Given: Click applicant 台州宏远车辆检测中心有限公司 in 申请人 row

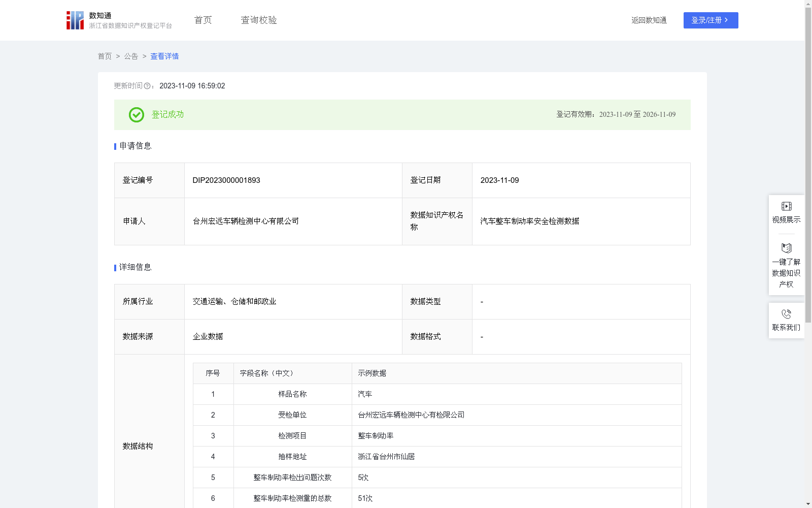Looking at the screenshot, I should coord(246,221).
